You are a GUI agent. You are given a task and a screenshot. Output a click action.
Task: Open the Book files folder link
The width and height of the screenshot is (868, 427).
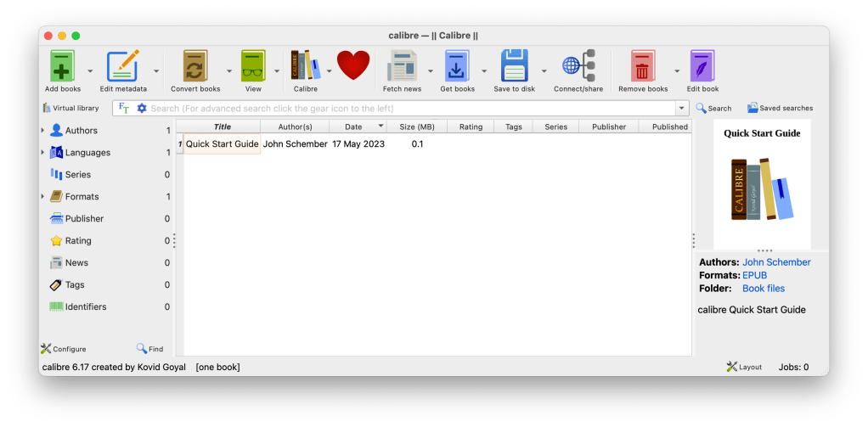tap(763, 289)
